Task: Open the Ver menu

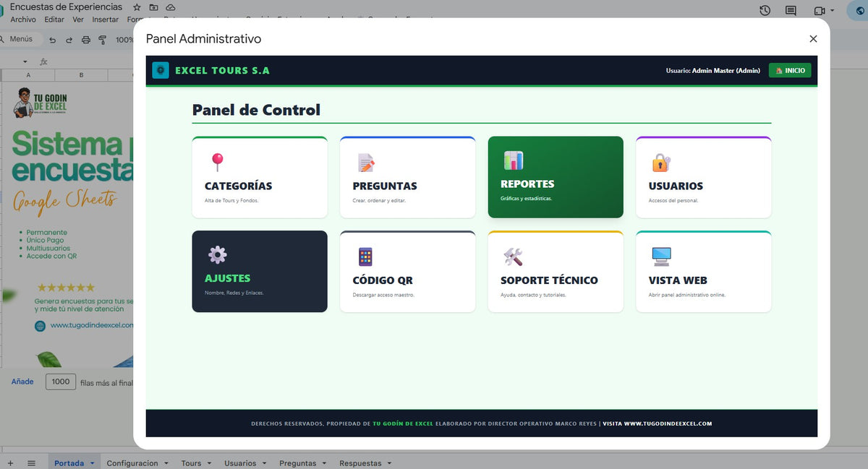Action: [78, 20]
